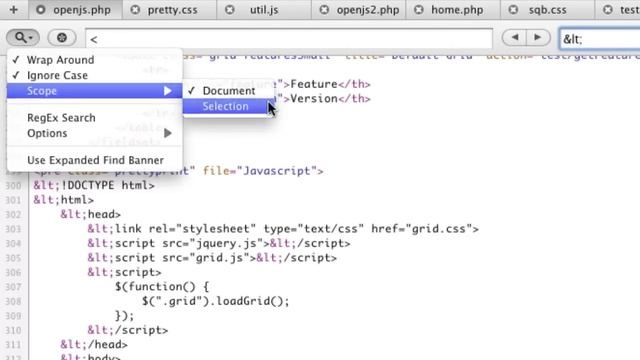Viewport: 640px width, 360px height.
Task: Click the ">Version</th>" code text
Action: pos(327,99)
